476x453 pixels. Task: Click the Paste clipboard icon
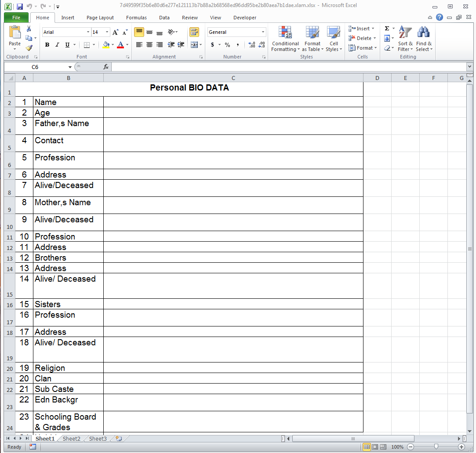pos(15,33)
